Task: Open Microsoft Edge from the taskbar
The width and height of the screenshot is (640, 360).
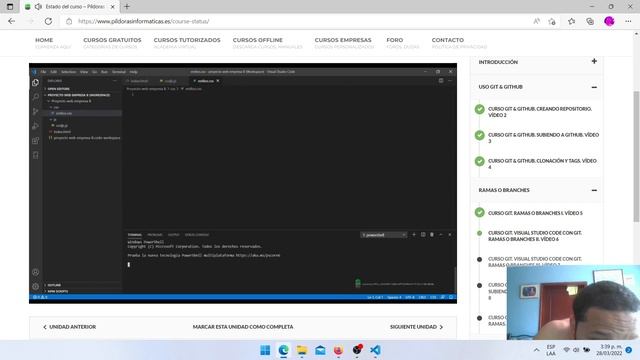Action: [283, 350]
